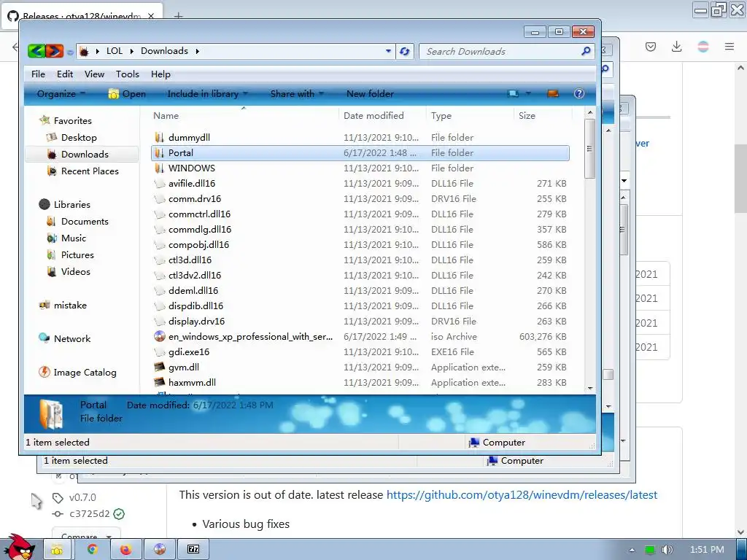
Task: Select the gdi.exe16 file
Action: (189, 352)
